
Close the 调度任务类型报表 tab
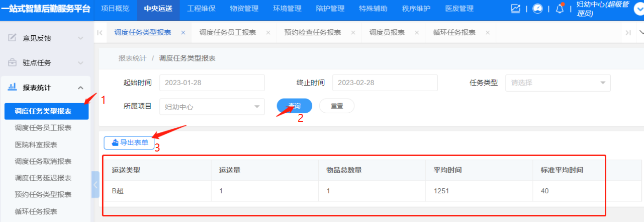point(183,32)
